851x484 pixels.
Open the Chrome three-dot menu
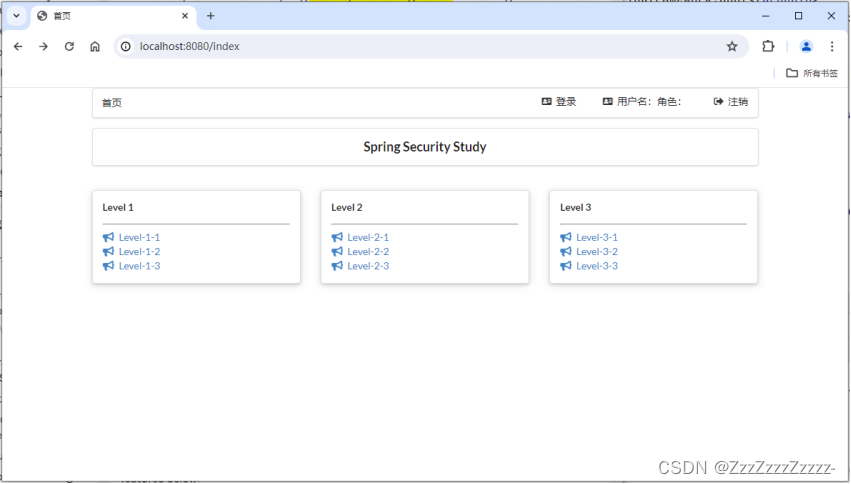click(832, 47)
